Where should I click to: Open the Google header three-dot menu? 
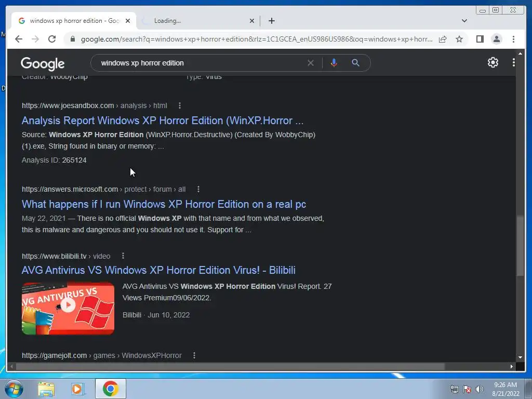[513, 62]
